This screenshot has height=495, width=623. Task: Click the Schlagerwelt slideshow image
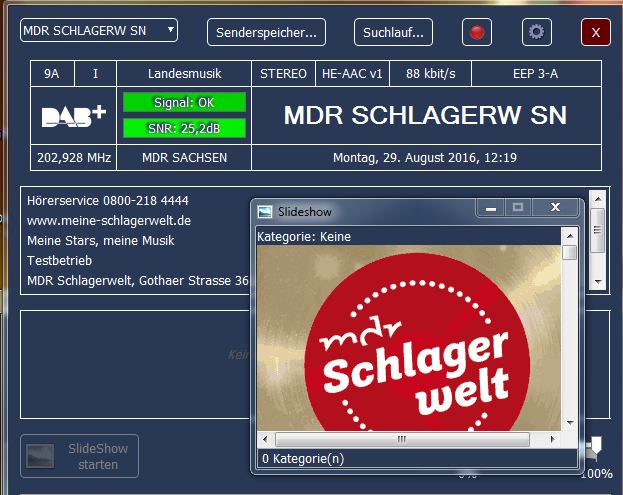(409, 338)
